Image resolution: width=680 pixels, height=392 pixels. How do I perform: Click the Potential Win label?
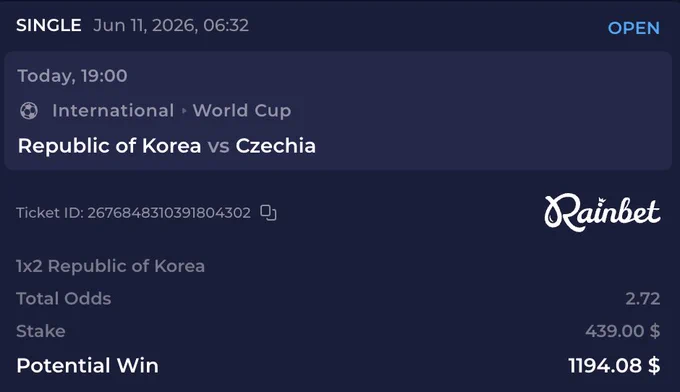coord(87,365)
